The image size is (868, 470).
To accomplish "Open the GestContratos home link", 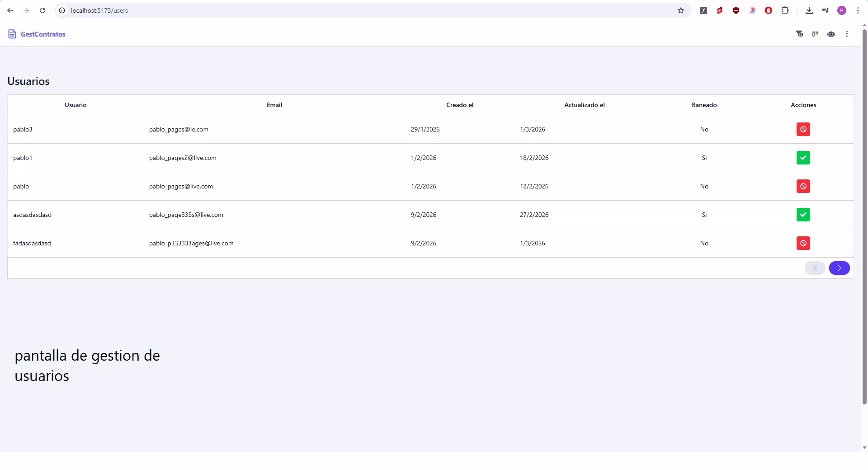I will pos(42,34).
